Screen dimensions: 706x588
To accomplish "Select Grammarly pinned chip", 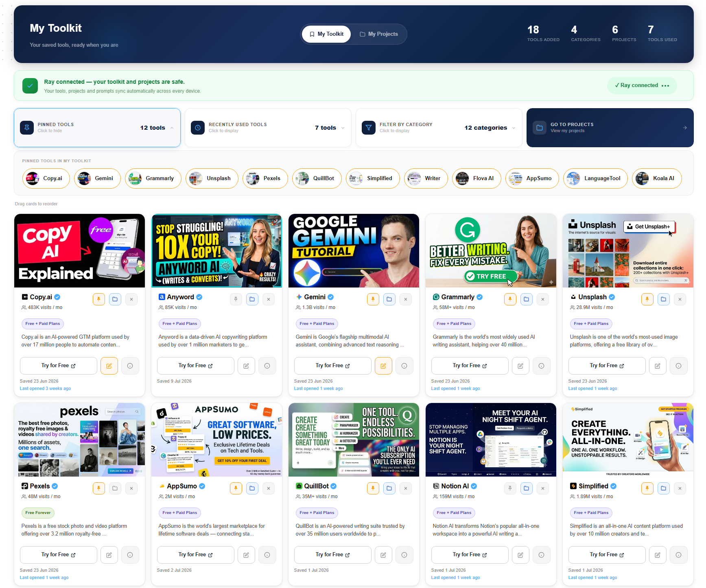I will 153,179.
